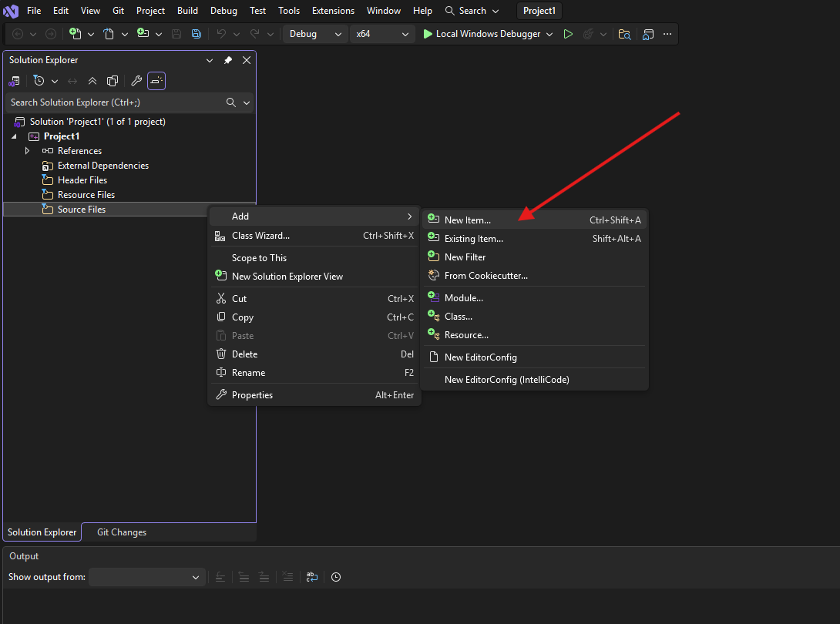Click the Redo toolbar icon
The width and height of the screenshot is (840, 624).
(x=255, y=34)
